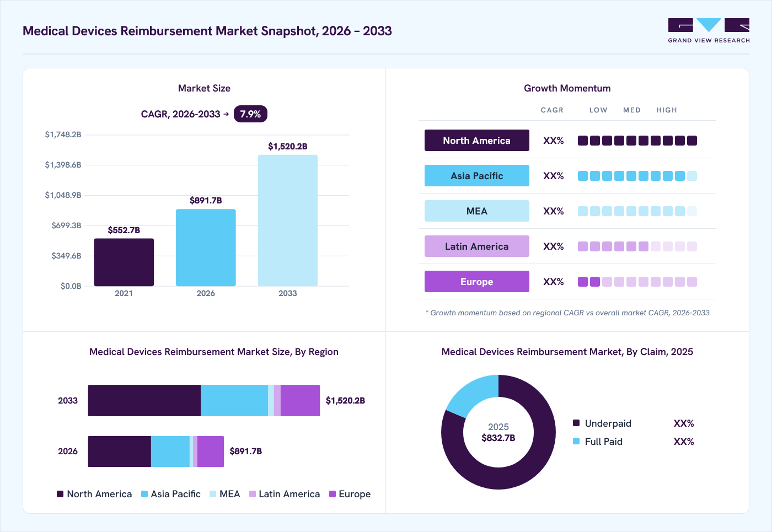Click the "Market Size" chart title
The image size is (772, 532).
coord(204,88)
